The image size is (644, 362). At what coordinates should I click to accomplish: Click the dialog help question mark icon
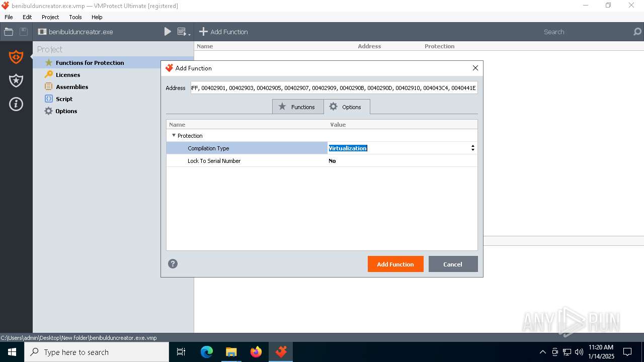[173, 263]
